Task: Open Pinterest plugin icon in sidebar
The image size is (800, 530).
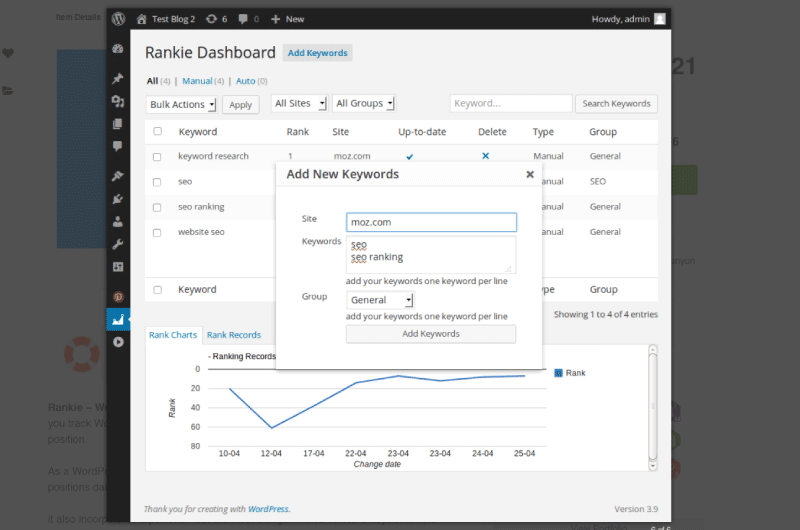Action: (118, 297)
